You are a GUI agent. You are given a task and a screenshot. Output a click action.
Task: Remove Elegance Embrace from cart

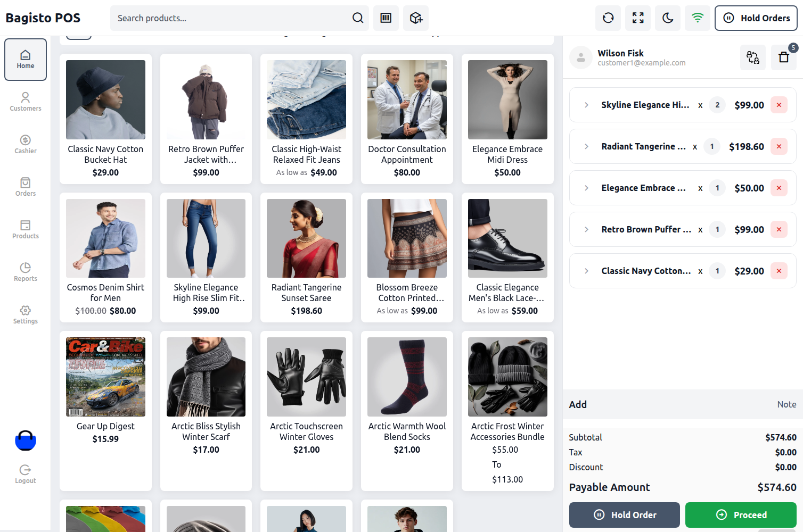coord(779,188)
